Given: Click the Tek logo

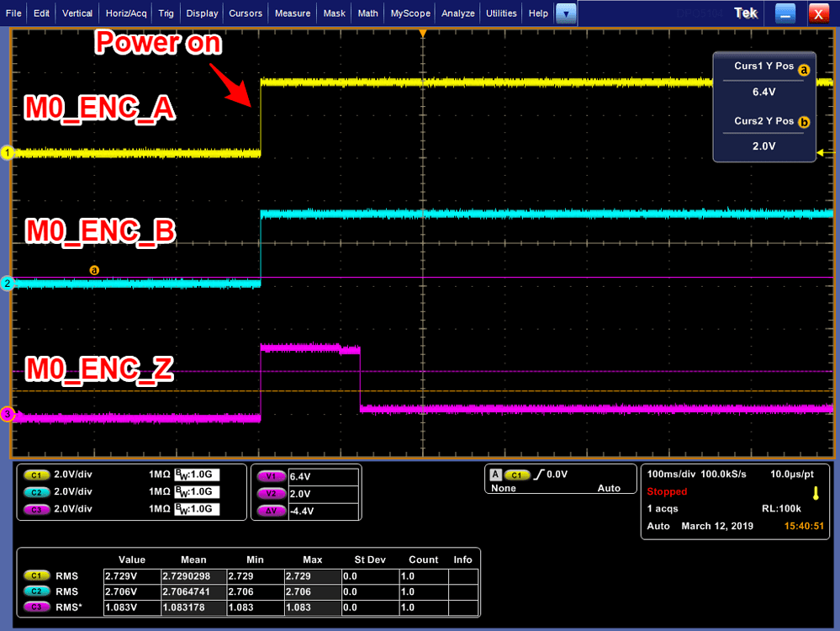Looking at the screenshot, I should (x=745, y=13).
